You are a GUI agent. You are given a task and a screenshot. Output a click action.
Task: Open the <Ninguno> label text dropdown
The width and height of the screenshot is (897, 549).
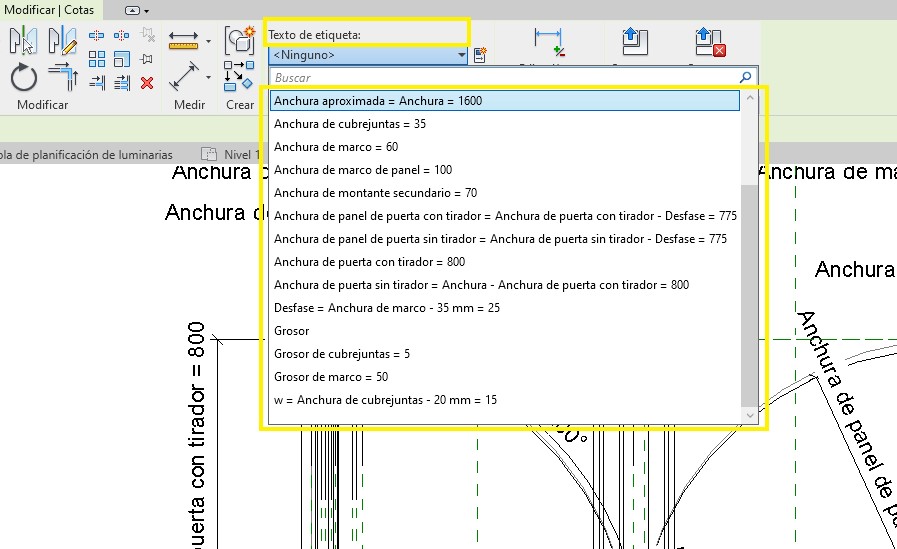click(367, 56)
